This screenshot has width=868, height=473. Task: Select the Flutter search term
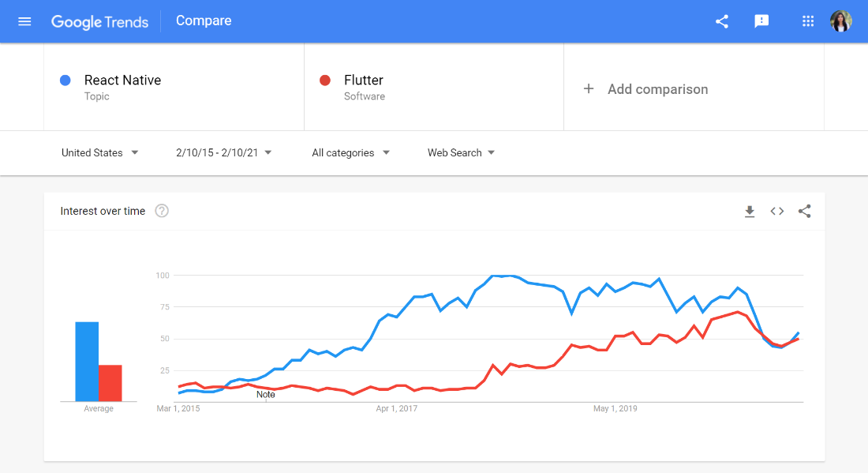364,81
